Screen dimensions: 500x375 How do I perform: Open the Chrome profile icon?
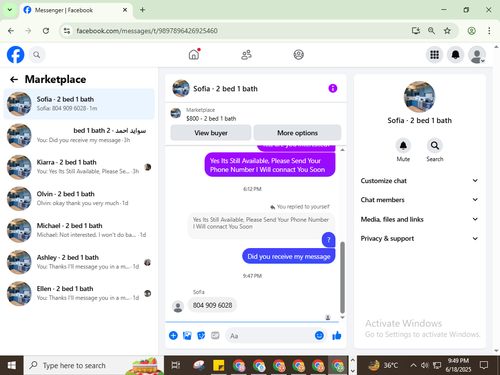[471, 31]
